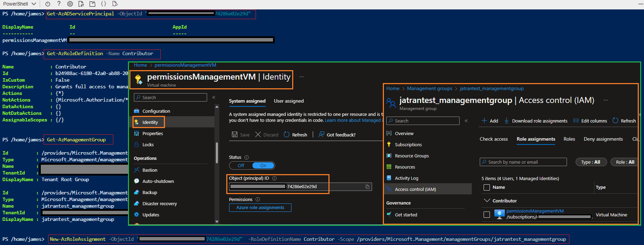Check the select-all box beside Name header
This screenshot has width=644, height=245.
click(x=487, y=187)
